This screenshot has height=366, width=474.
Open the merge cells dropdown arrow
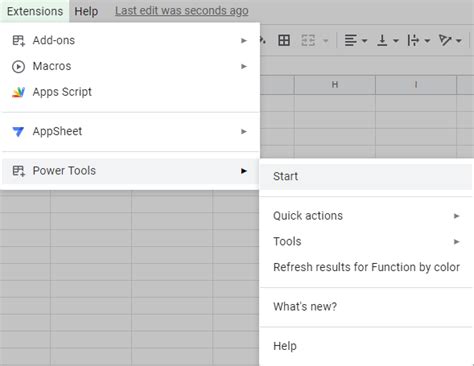(326, 41)
